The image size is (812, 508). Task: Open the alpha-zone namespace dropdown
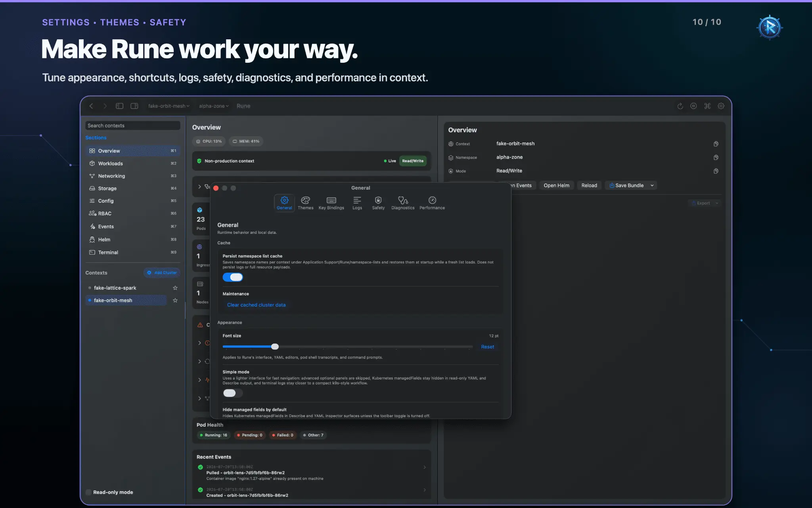(214, 106)
